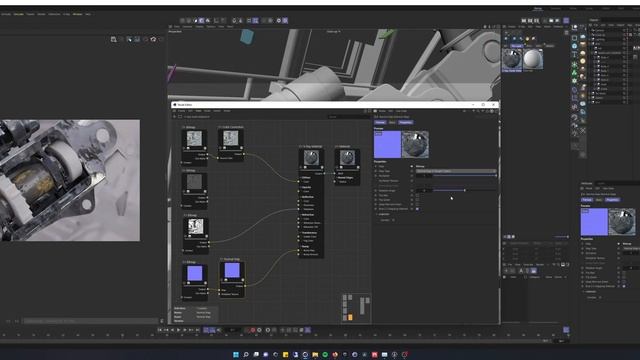This screenshot has height=360, width=640.
Task: Open File Explorer from the taskbar
Action: (315, 355)
